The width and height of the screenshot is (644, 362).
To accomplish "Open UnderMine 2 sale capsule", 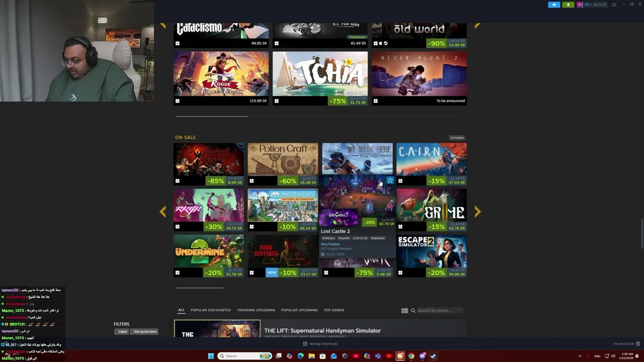I will 209,256.
